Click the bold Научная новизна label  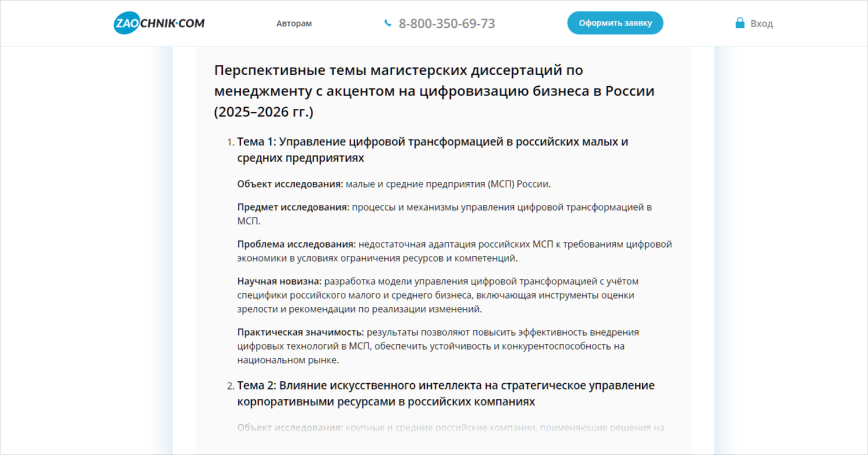(x=279, y=281)
